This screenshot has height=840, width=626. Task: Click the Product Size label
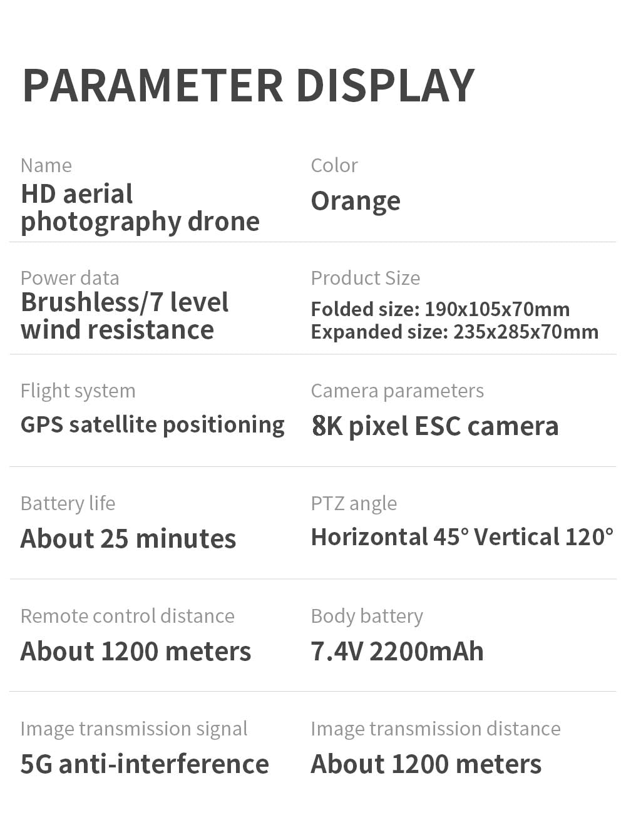(366, 278)
